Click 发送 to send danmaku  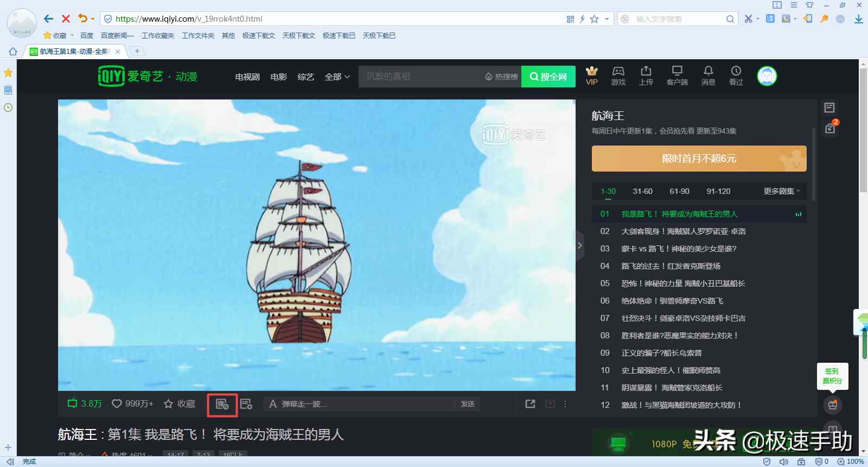pyautogui.click(x=468, y=404)
